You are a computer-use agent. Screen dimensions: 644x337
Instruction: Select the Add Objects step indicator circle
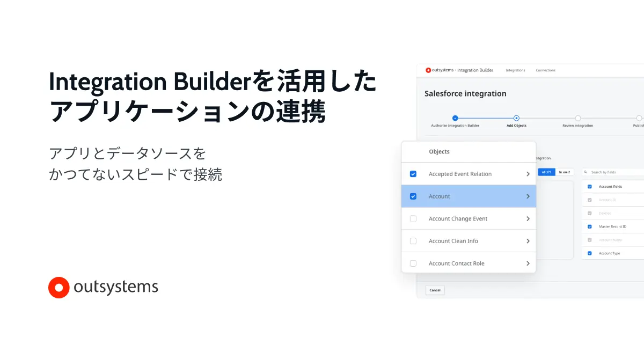pyautogui.click(x=516, y=118)
